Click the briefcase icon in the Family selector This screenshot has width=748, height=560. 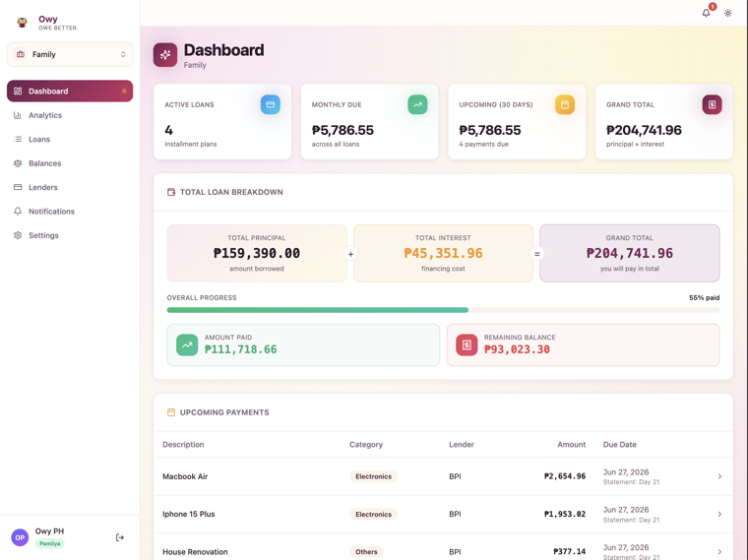21,54
